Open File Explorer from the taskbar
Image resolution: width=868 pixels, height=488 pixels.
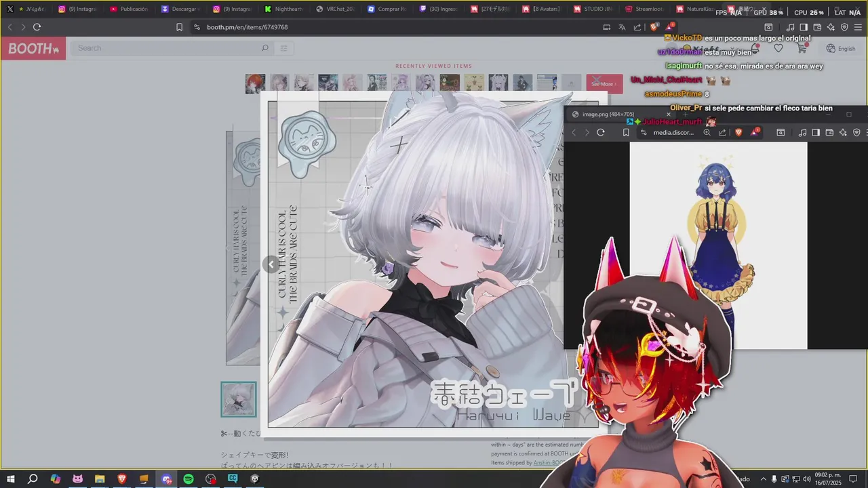pos(100,479)
